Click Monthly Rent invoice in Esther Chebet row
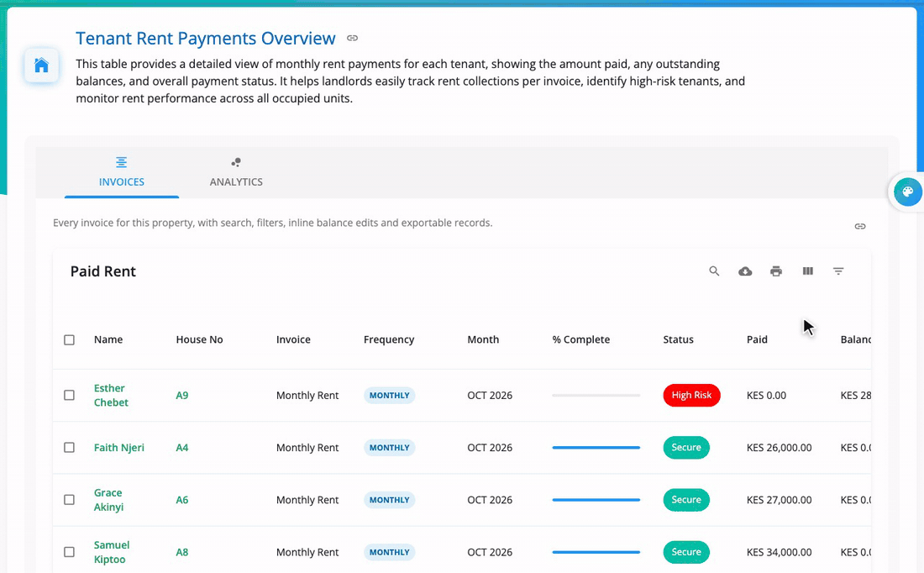The height and width of the screenshot is (573, 924). coord(307,395)
